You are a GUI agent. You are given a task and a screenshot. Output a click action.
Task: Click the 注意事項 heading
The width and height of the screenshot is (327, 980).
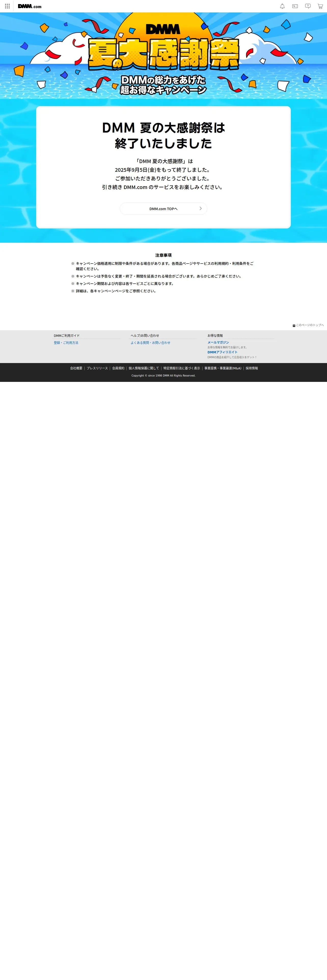click(x=163, y=255)
